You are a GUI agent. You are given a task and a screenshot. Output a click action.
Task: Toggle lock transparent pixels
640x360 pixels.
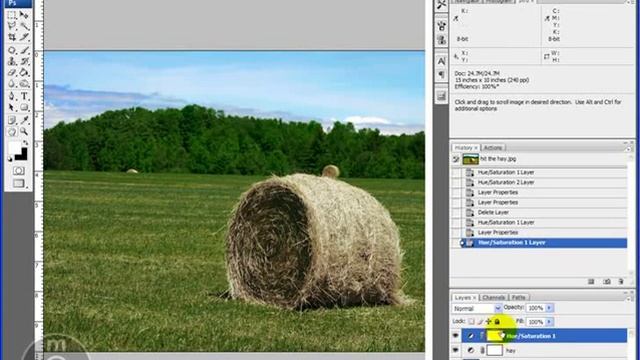click(471, 322)
